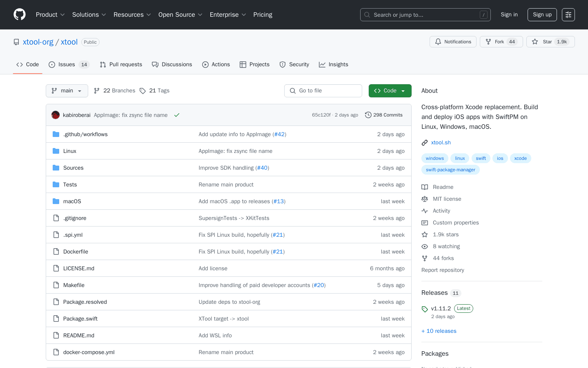The width and height of the screenshot is (588, 368).
Task: Click the Readme book icon in the sidebar
Action: click(425, 187)
